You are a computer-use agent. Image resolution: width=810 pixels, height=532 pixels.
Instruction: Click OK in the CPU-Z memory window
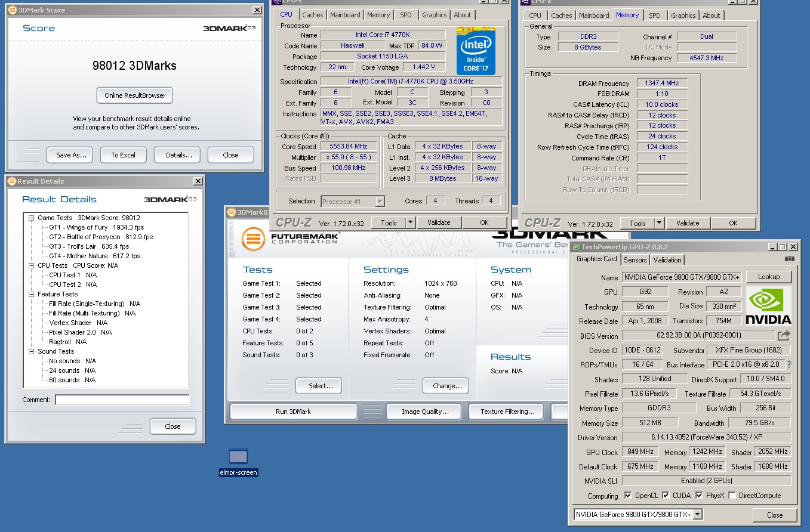[x=733, y=223]
